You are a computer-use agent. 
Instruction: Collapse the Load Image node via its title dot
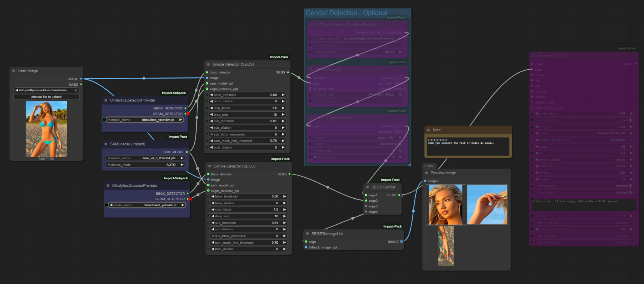click(13, 71)
